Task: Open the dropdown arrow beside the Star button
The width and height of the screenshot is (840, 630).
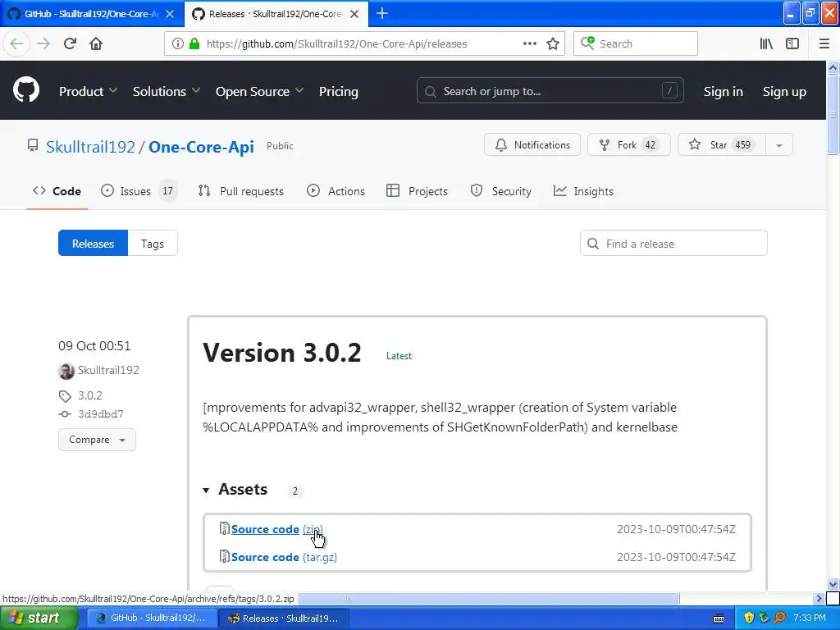Action: [779, 145]
